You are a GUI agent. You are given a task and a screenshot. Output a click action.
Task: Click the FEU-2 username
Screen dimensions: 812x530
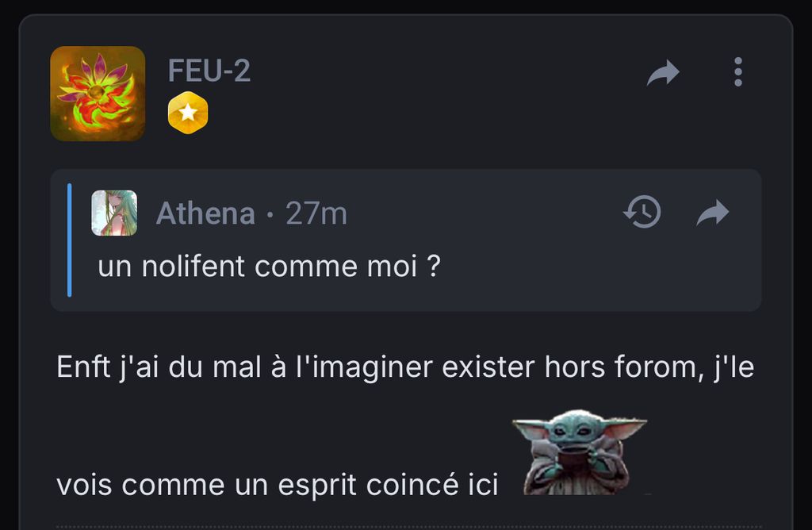coord(209,71)
